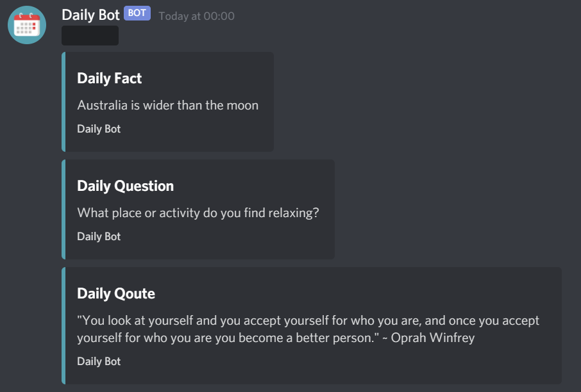This screenshot has height=392, width=581.
Task: Click the 'Australia is wider than the moon' text
Action: tap(167, 105)
